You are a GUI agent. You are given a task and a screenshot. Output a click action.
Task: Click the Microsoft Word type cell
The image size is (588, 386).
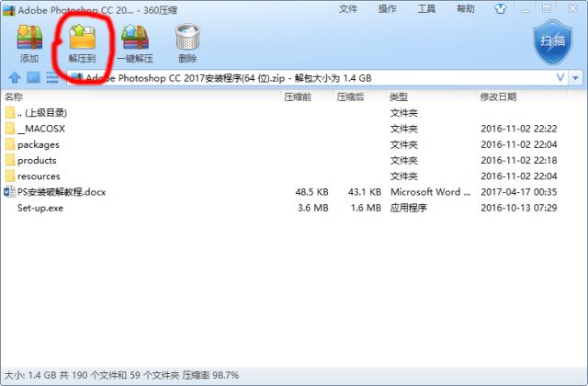pyautogui.click(x=430, y=192)
